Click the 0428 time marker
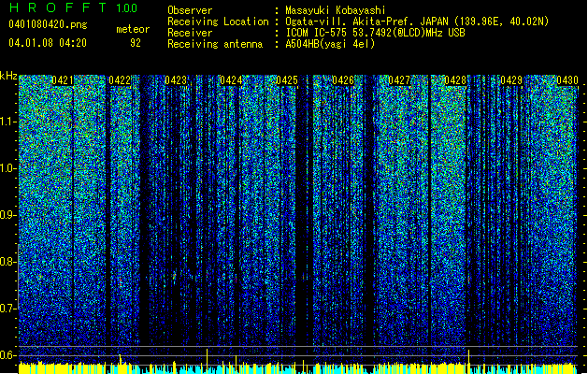Screen dimensions: 588x374 (x=455, y=80)
